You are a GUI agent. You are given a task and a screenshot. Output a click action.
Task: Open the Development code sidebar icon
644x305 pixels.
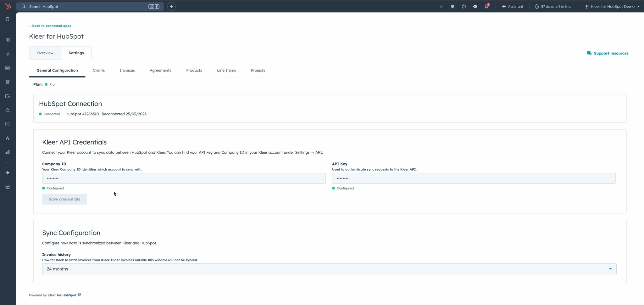[x=8, y=187]
